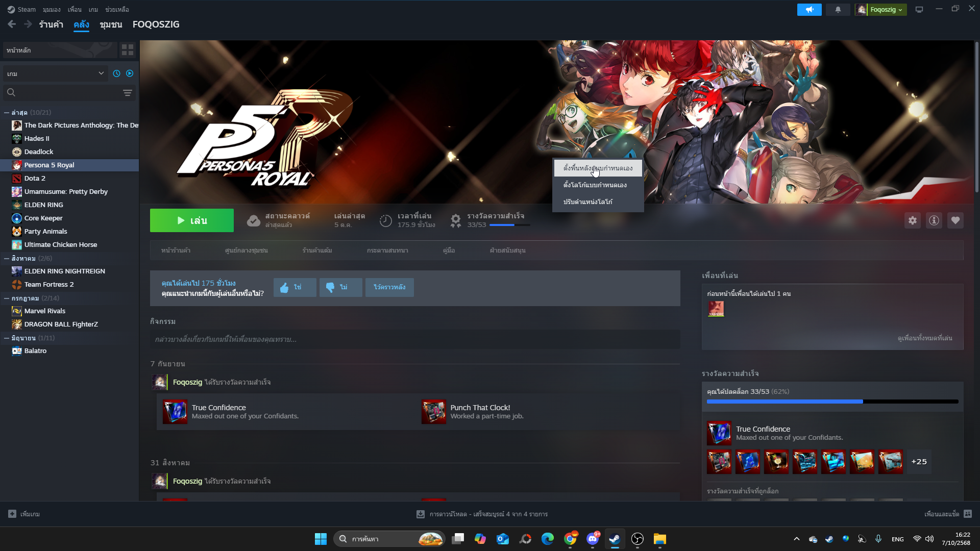Click the game settings gear icon

pyautogui.click(x=913, y=220)
